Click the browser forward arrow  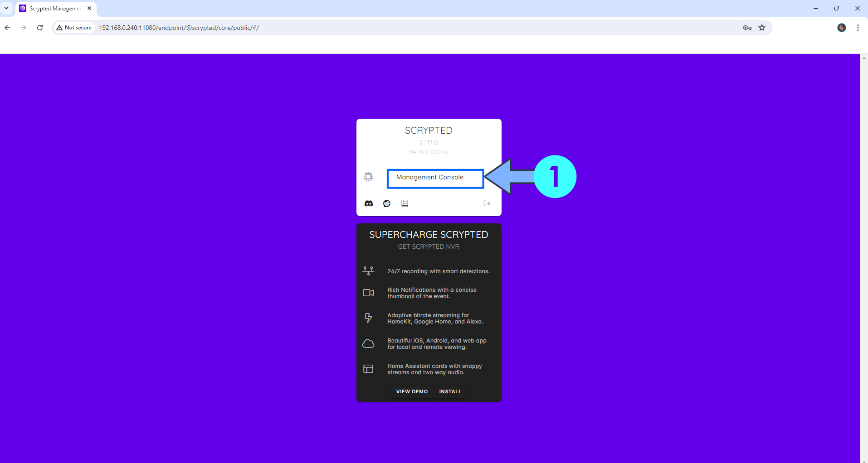[24, 28]
